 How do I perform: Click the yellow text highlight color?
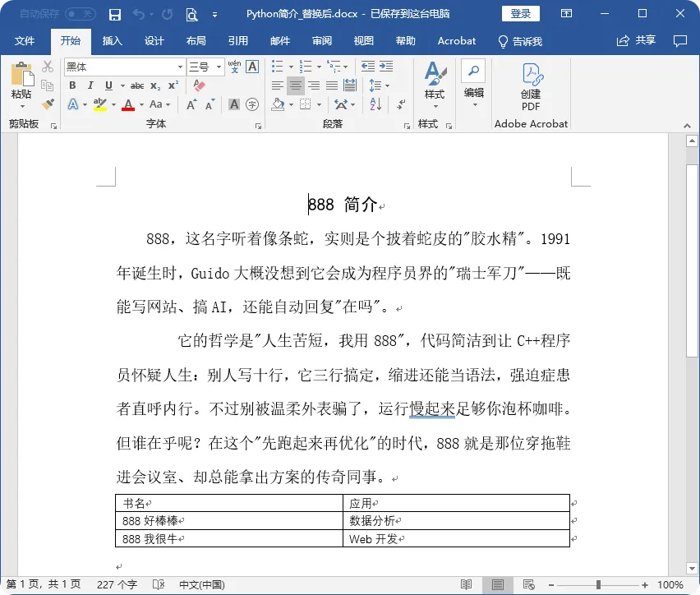(100, 105)
